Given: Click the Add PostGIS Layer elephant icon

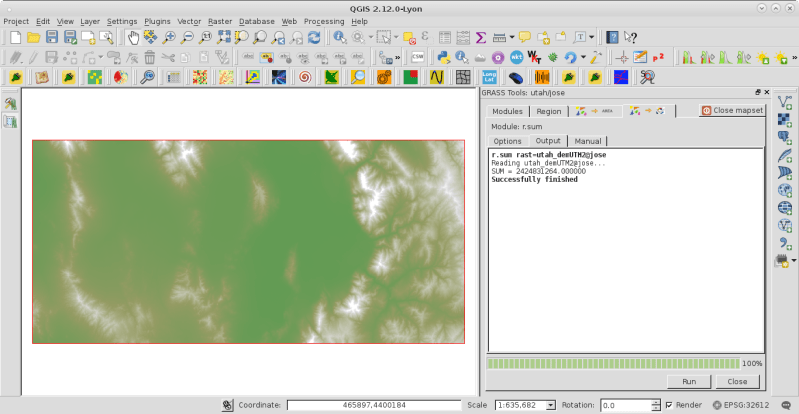Looking at the screenshot, I should point(785,138).
